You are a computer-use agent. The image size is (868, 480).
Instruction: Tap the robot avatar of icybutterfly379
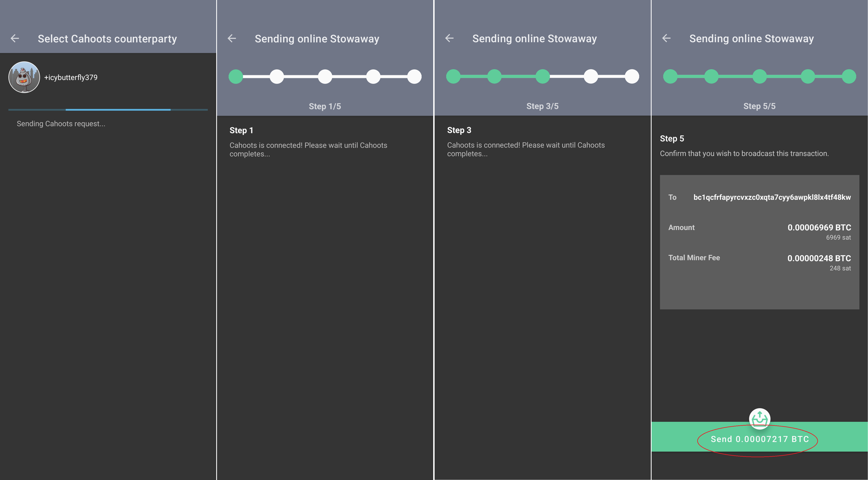(x=24, y=77)
